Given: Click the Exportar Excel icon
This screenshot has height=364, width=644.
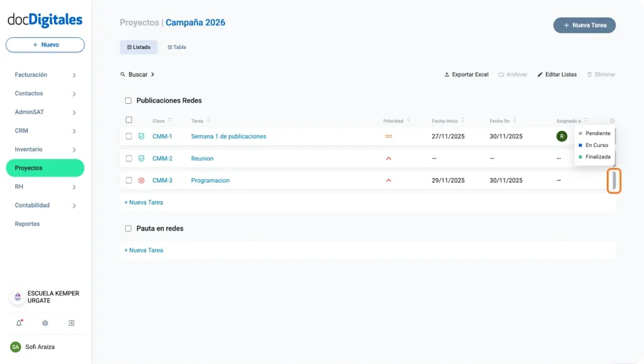Looking at the screenshot, I should point(447,74).
